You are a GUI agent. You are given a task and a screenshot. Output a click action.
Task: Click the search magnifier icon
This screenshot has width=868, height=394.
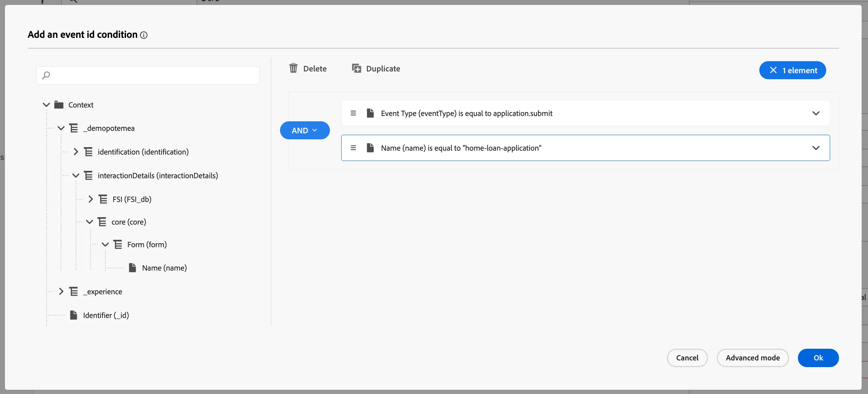tap(46, 75)
